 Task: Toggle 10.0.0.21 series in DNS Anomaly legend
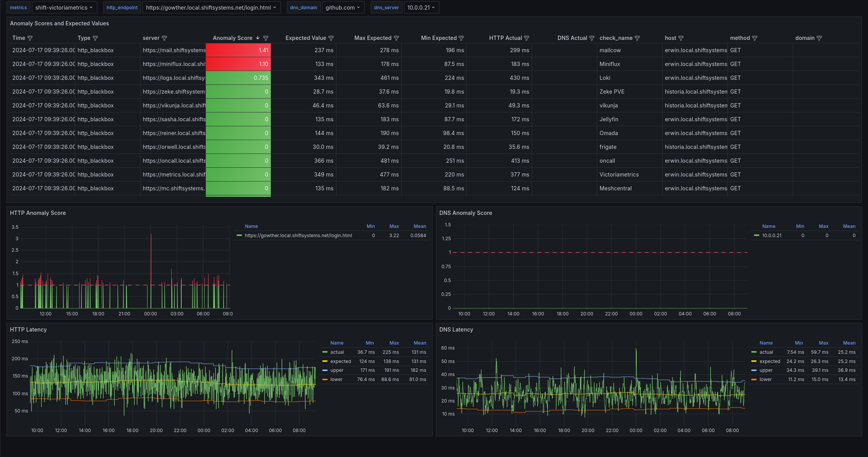(x=772, y=236)
